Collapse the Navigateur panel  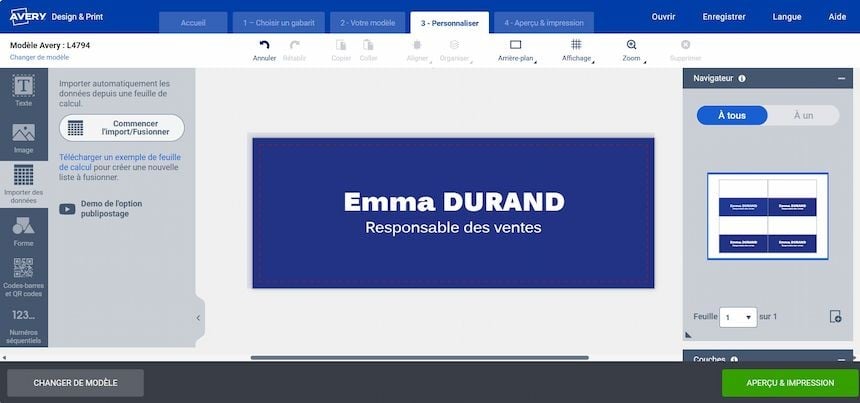click(841, 78)
